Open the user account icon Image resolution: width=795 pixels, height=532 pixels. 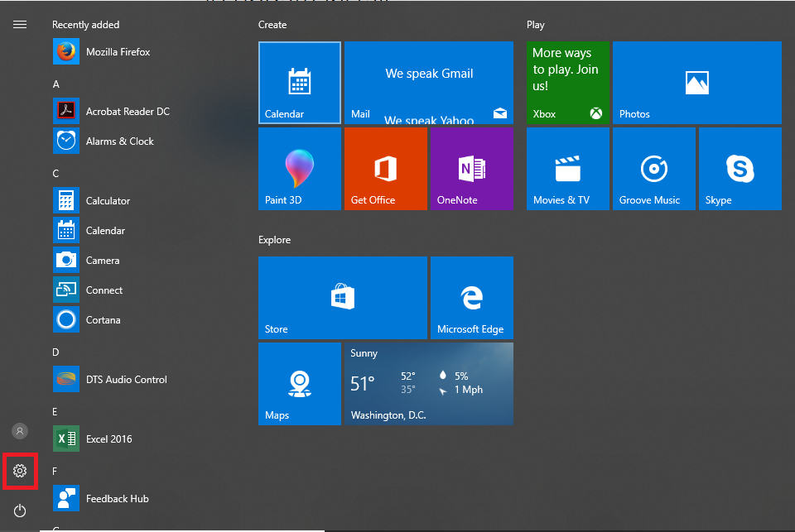tap(20, 431)
